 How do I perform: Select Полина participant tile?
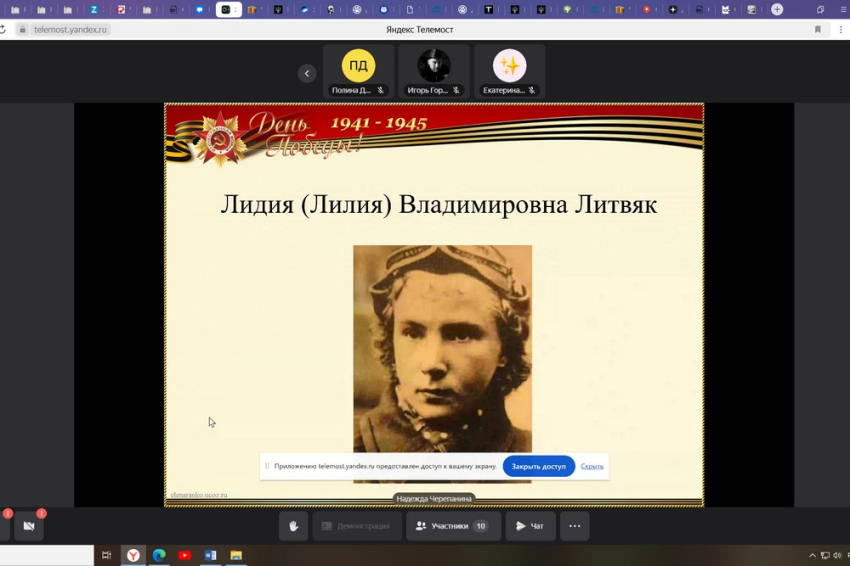[x=358, y=71]
